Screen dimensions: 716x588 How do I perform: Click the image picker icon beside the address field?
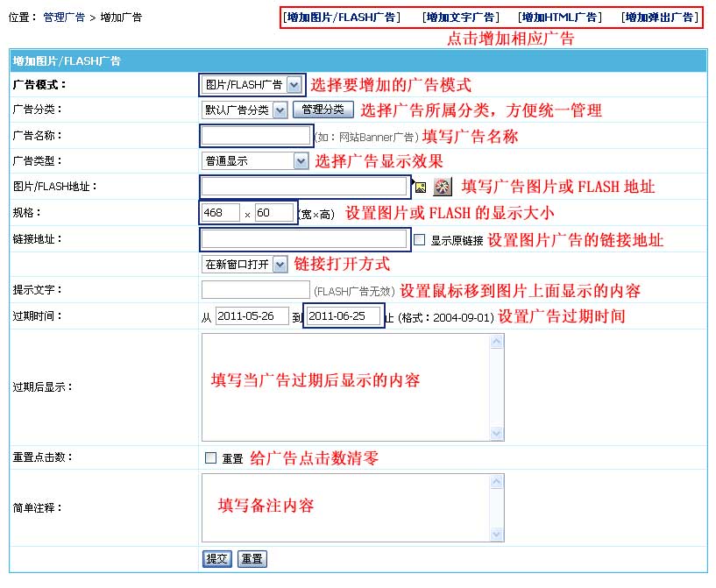421,188
